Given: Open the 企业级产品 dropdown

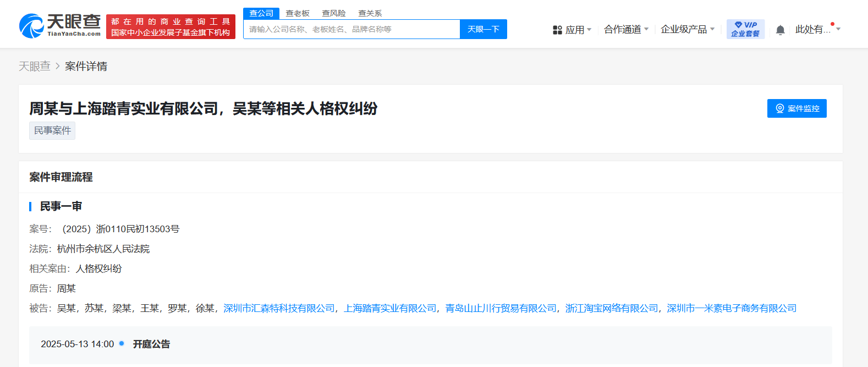Looking at the screenshot, I should [688, 29].
